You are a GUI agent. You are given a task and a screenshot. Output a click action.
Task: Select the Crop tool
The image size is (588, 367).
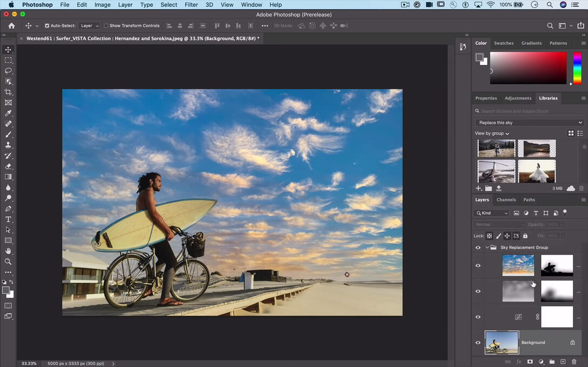click(x=8, y=92)
